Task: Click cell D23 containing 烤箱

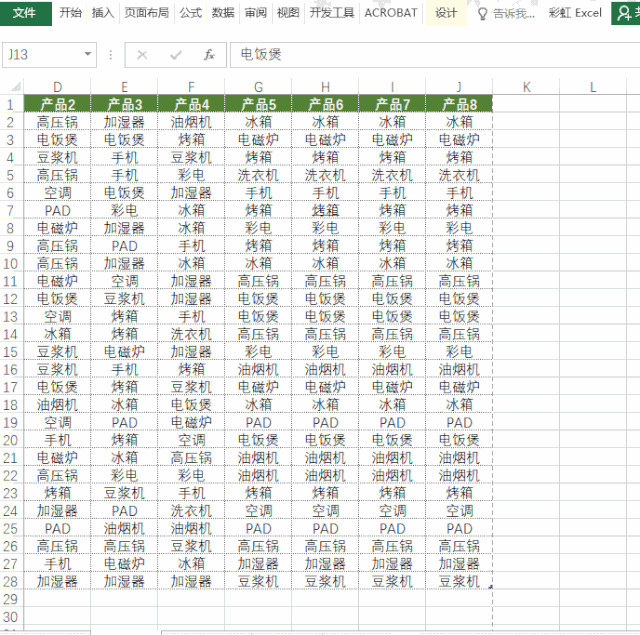Action: pos(57,493)
